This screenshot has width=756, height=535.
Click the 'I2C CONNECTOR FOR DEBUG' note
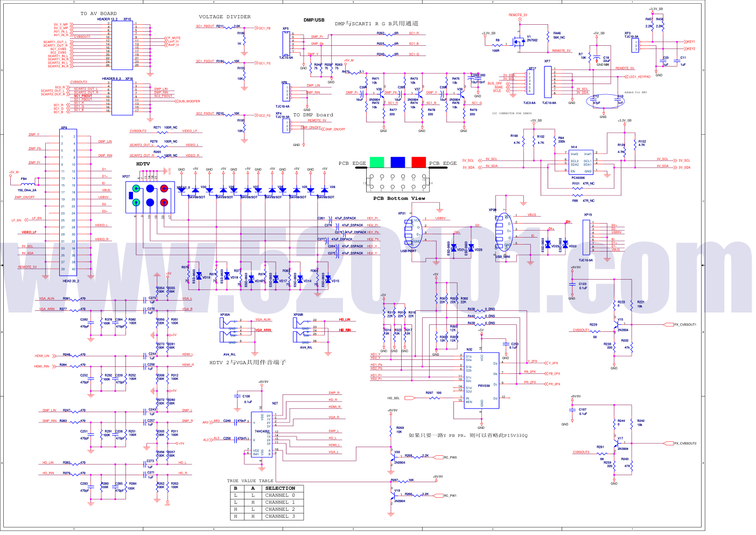[x=512, y=114]
